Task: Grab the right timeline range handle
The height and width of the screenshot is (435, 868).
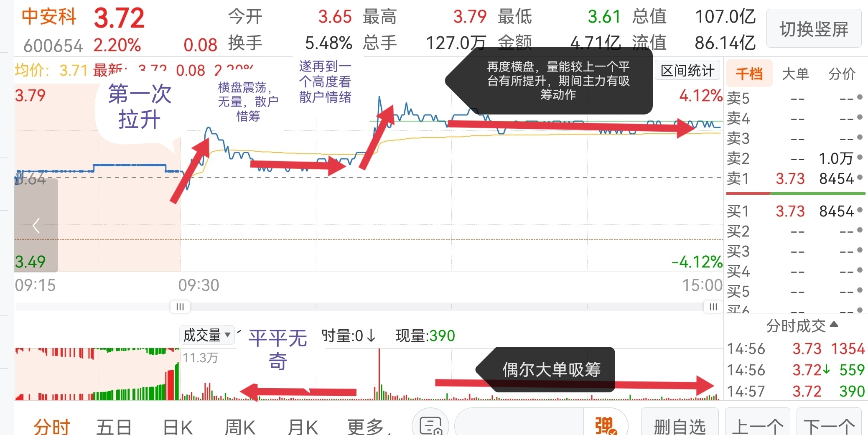Action: (713, 307)
